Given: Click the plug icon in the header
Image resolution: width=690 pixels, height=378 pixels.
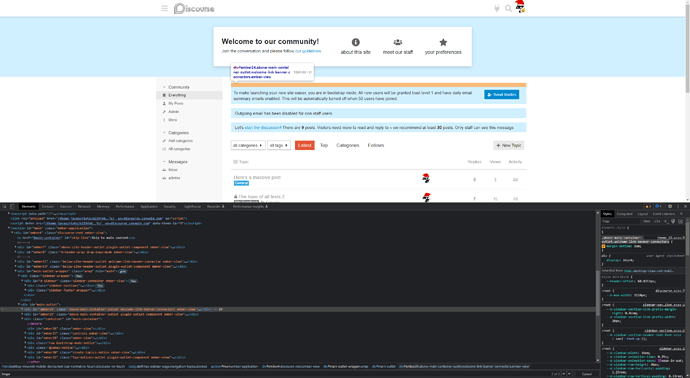Looking at the screenshot, I should (x=497, y=8).
